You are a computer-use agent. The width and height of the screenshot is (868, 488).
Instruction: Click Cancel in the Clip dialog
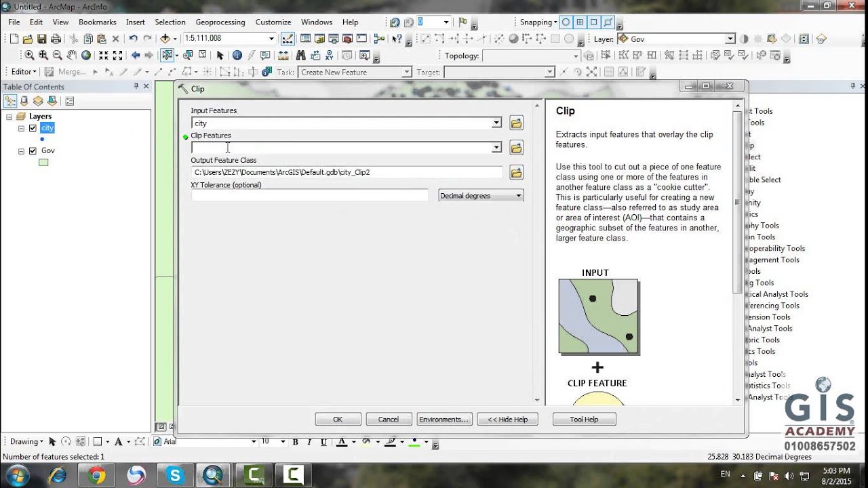pos(389,420)
